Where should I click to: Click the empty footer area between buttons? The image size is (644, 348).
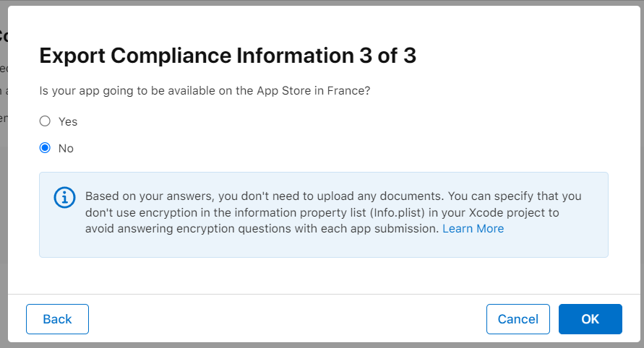[289, 319]
